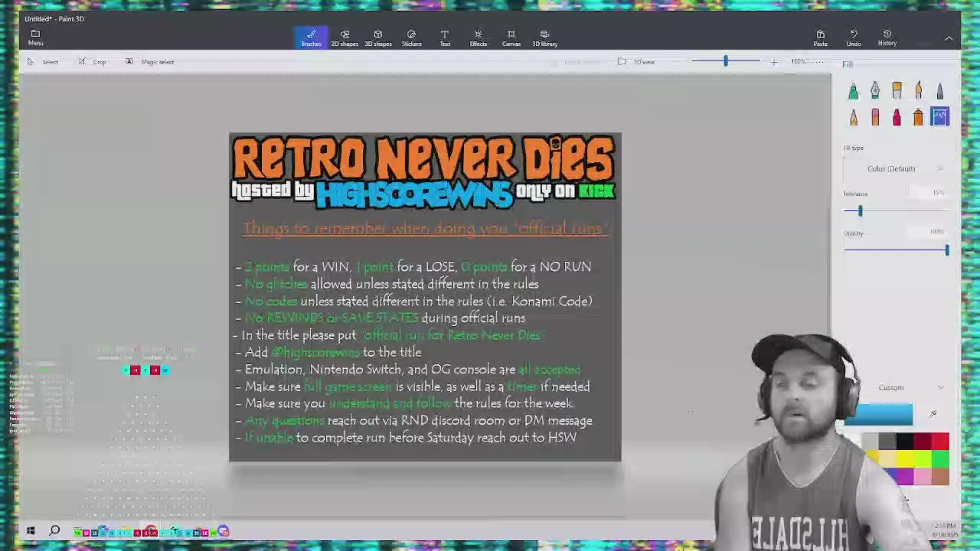980x551 pixels.
Task: Select the Spray can brush
Action: (918, 116)
